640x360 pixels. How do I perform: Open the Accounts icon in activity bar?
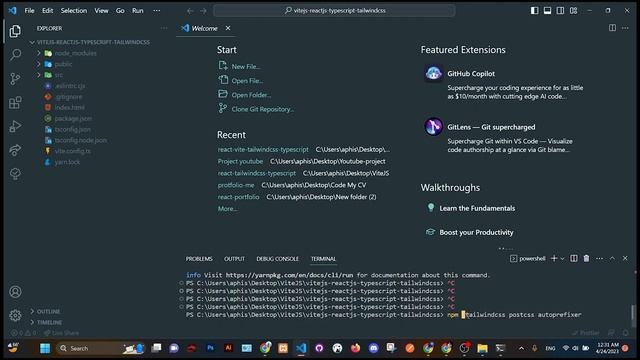(15, 292)
